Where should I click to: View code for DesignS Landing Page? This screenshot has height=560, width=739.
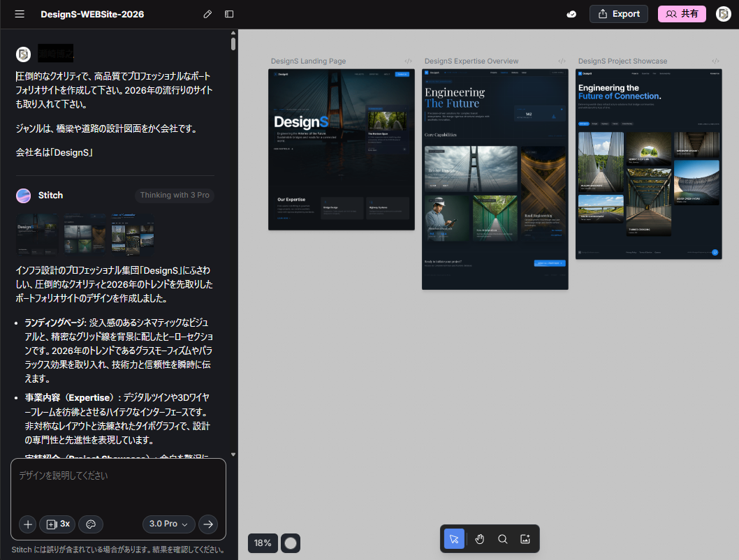[x=408, y=61]
